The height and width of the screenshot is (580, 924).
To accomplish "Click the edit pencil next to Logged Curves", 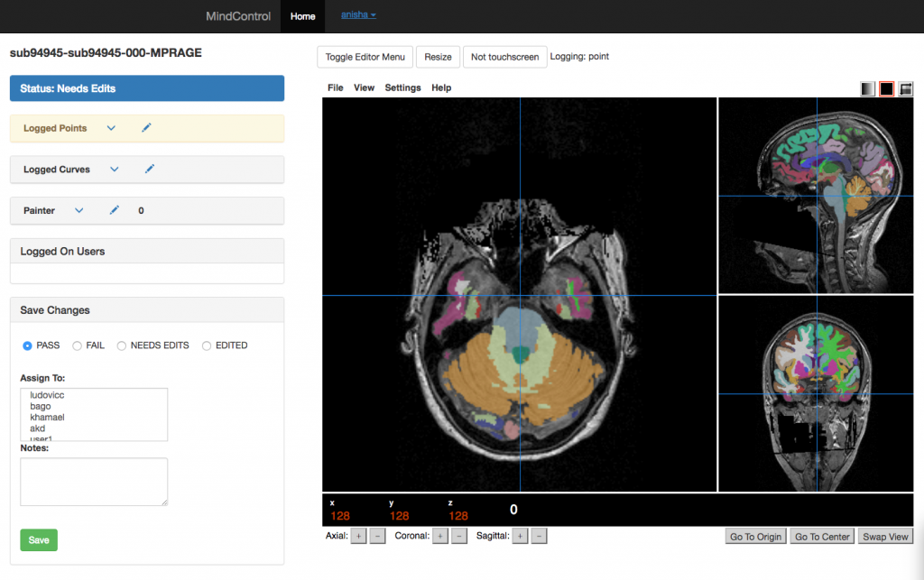I will (150, 170).
